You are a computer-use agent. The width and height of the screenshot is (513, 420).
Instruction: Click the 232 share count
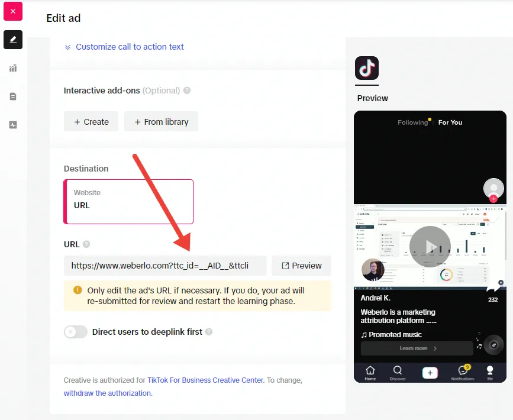point(493,300)
